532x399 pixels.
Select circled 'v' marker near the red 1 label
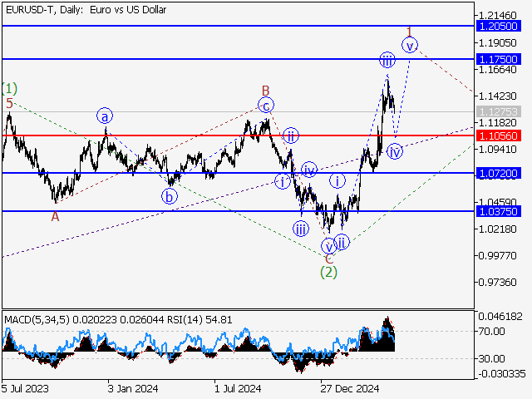(x=410, y=45)
